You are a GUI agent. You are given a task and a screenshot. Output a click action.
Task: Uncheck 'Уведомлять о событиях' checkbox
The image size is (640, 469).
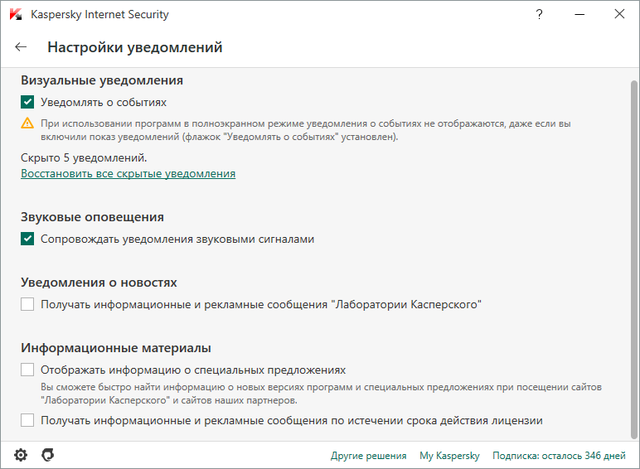click(x=27, y=102)
